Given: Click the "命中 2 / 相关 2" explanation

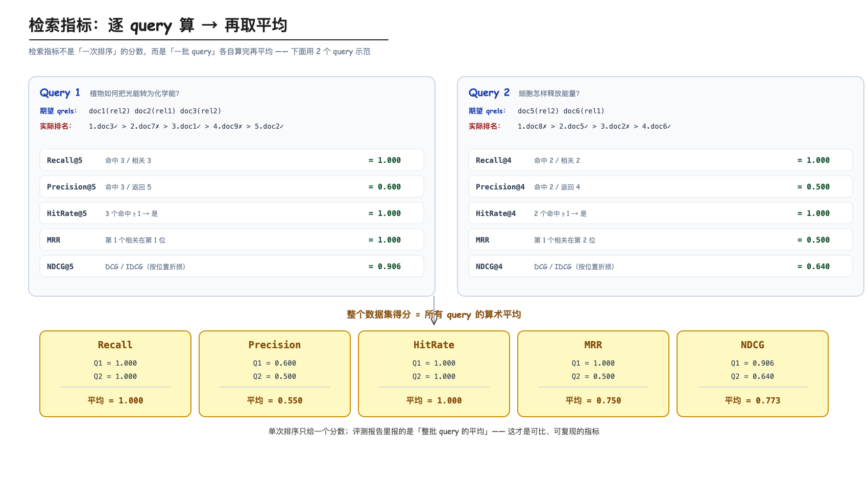Looking at the screenshot, I should coord(557,160).
